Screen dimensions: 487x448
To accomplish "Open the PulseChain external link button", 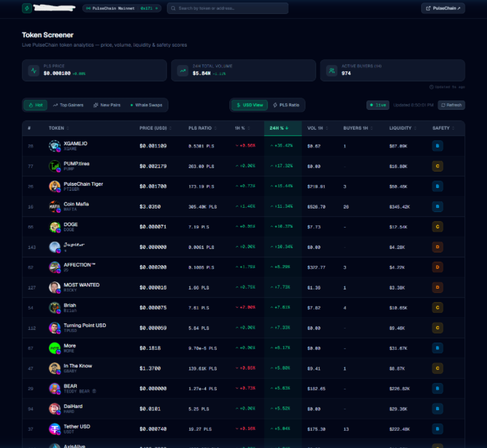I will (x=443, y=8).
